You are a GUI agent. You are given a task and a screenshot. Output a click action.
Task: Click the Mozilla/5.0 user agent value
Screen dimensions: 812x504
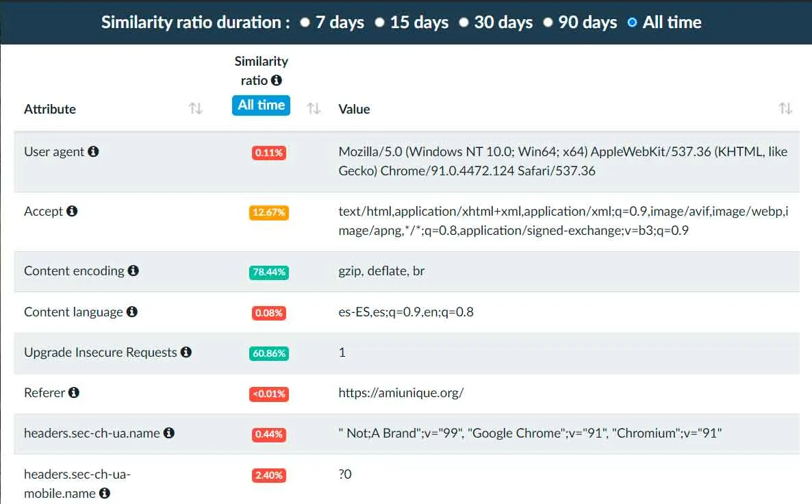pyautogui.click(x=563, y=161)
